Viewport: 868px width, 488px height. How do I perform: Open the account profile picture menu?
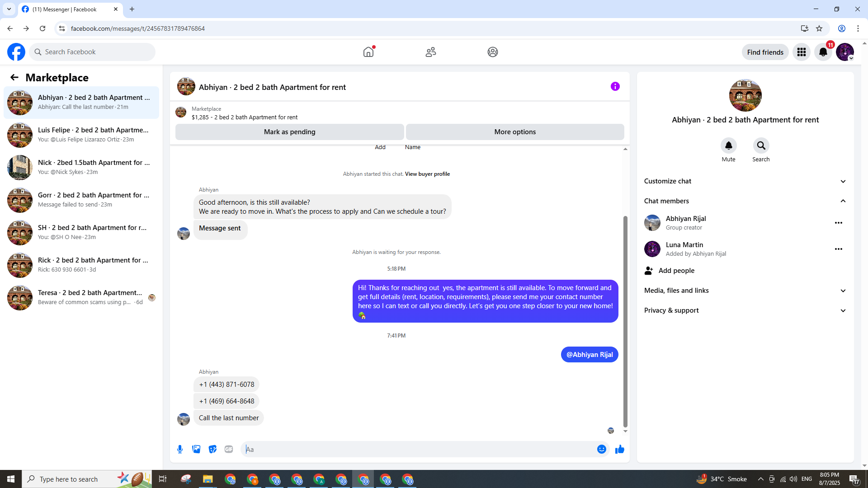coord(845,52)
